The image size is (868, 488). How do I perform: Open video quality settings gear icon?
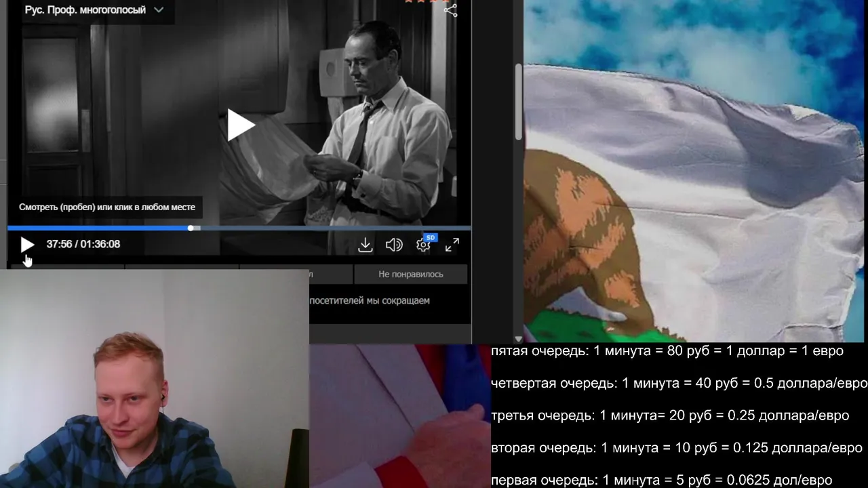424,245
